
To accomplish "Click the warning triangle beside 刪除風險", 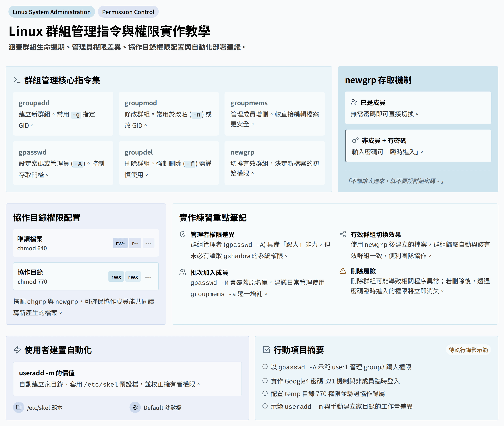I will [x=343, y=271].
